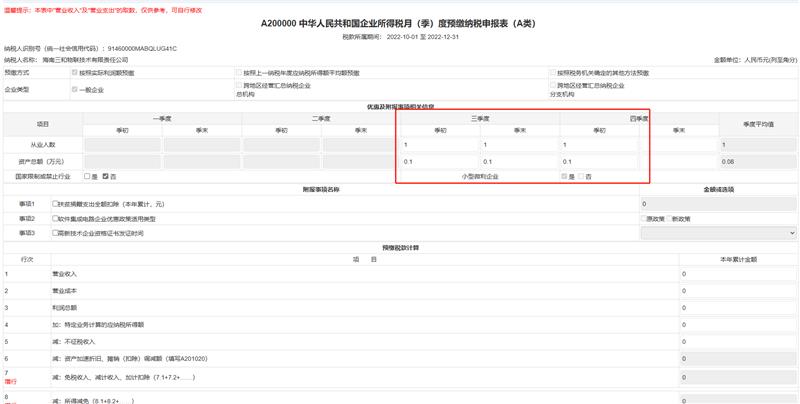
Task: Enable 事项2 软件集成电路企业优惠政策 checkbox
Action: 56,218
